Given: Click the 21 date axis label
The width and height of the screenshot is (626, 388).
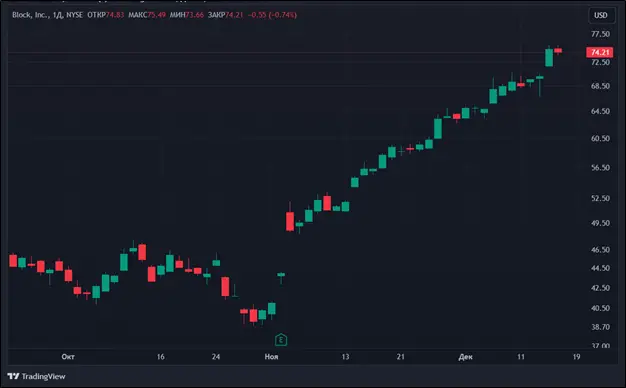Looking at the screenshot, I should (x=400, y=356).
